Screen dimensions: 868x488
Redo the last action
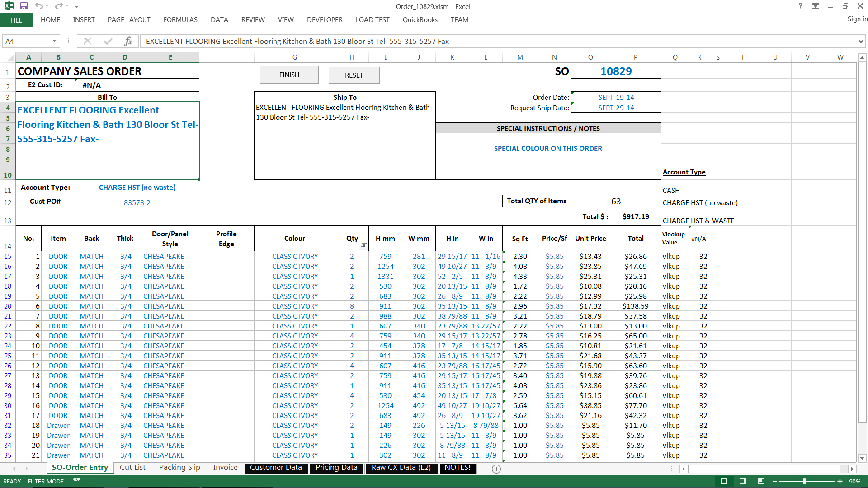point(58,6)
